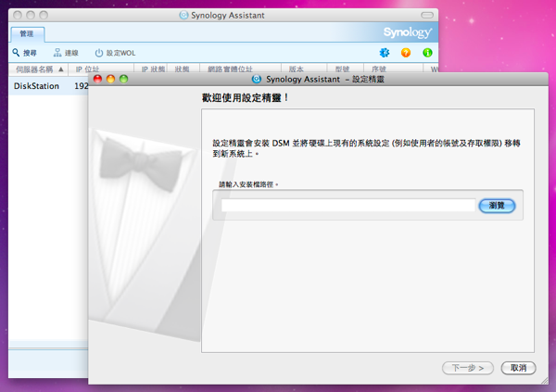Viewport: 556px width, 392px height.
Task: Click the 取消 cancel button in the wizard
Action: click(518, 368)
